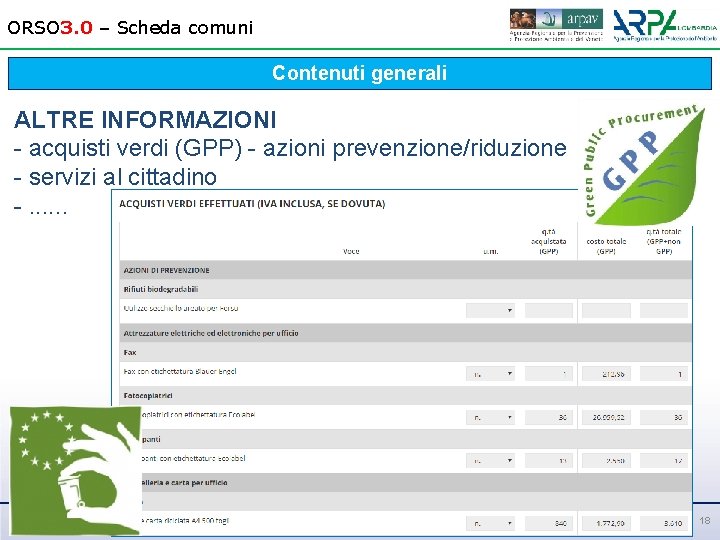Click the ARPAV agency logo

[556, 25]
